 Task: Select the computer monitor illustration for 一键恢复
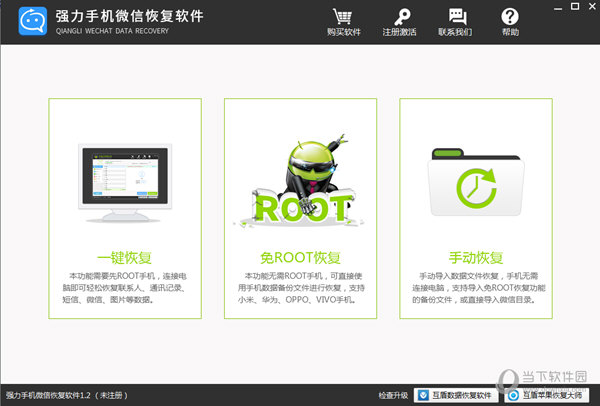(125, 183)
